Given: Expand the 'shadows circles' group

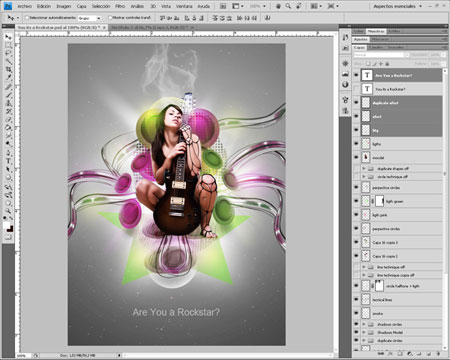Looking at the screenshot, I should pos(364,324).
